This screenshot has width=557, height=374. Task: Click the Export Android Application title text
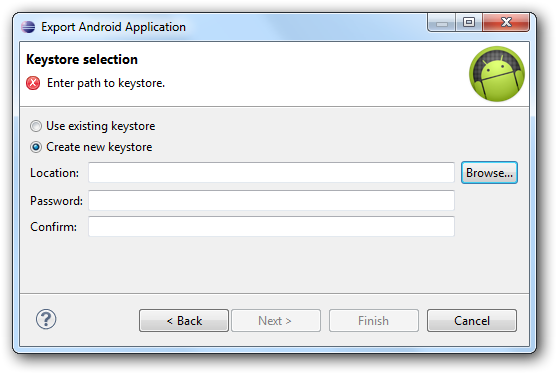[x=113, y=27]
